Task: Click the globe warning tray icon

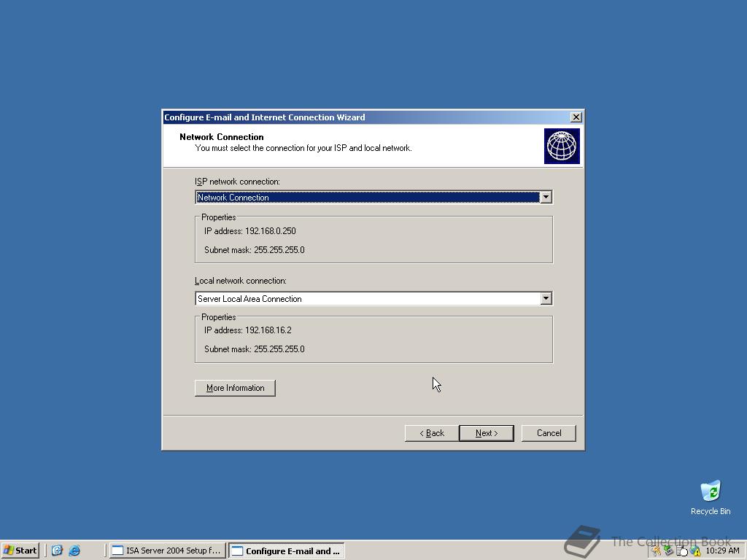Action: click(695, 551)
